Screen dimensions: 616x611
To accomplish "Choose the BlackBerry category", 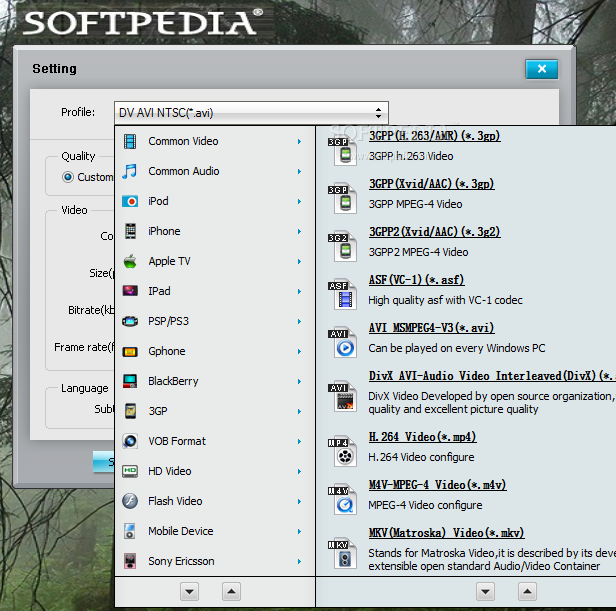I will coord(214,381).
